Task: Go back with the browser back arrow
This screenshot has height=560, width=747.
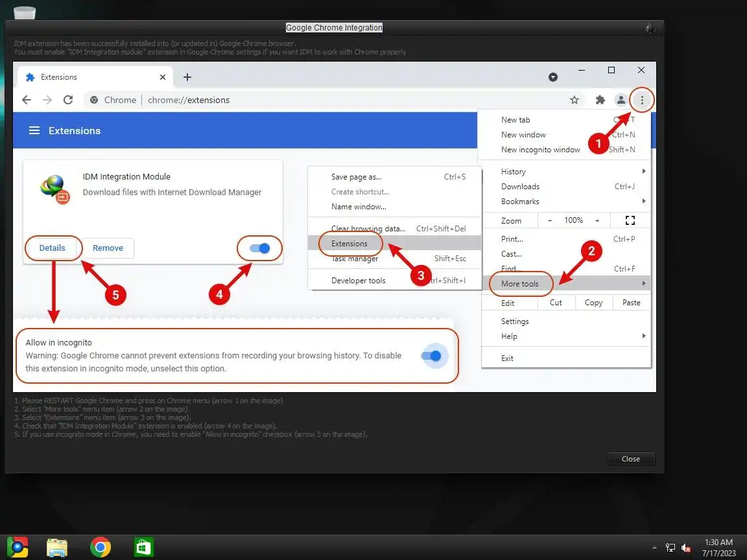Action: pyautogui.click(x=27, y=100)
